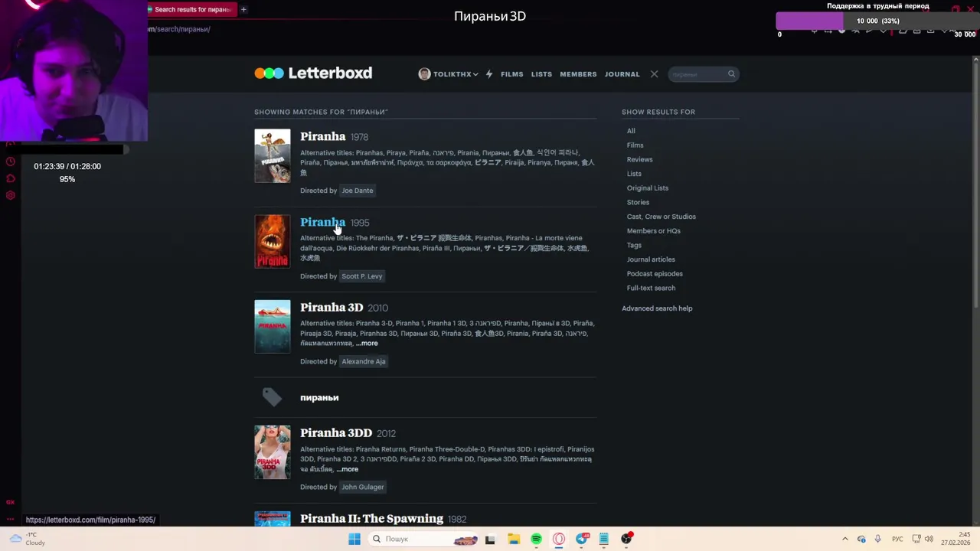Open the Piranha 1995 film title
This screenshot has height=551, width=980.
[323, 222]
